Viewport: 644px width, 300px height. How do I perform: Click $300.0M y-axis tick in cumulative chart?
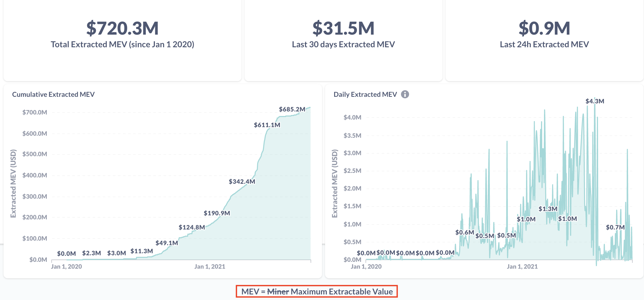click(x=35, y=196)
